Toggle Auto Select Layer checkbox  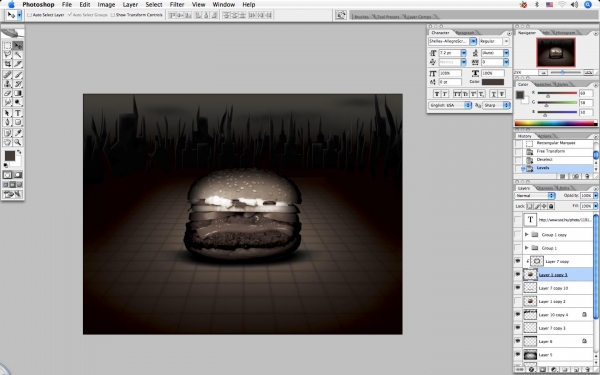[29, 15]
